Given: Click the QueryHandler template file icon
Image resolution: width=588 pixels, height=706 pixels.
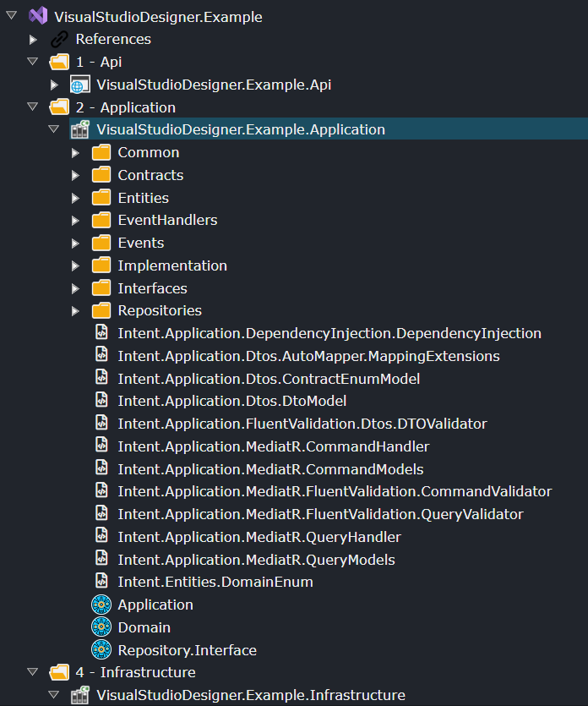Looking at the screenshot, I should [101, 535].
